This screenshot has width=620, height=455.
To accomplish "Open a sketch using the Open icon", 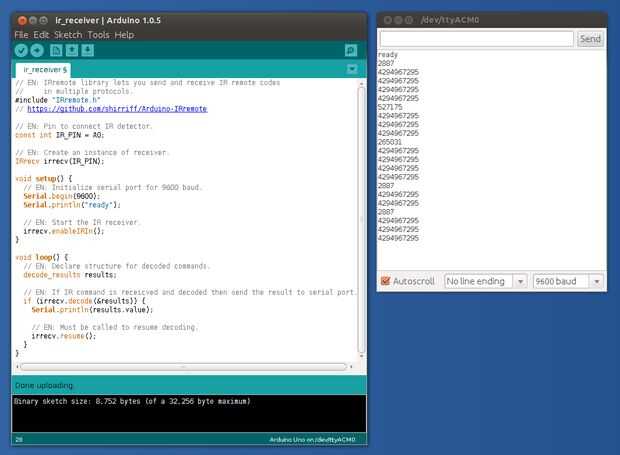I will tap(72, 50).
